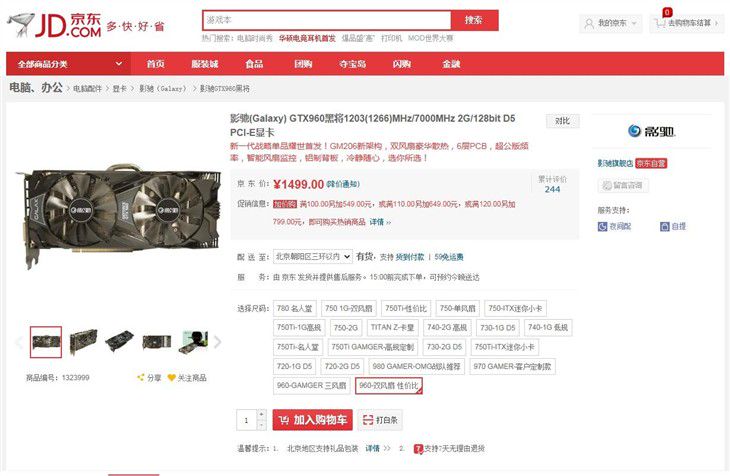Open 金融 navigation item
The image size is (730, 476).
(451, 64)
